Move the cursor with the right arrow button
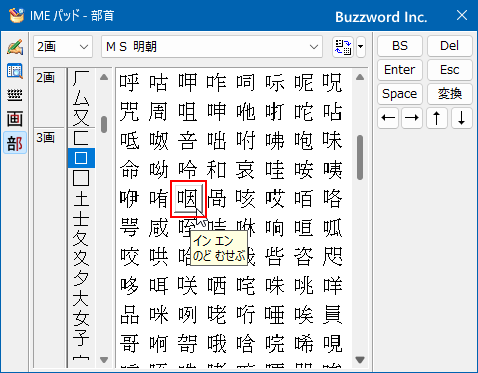 tap(412, 118)
